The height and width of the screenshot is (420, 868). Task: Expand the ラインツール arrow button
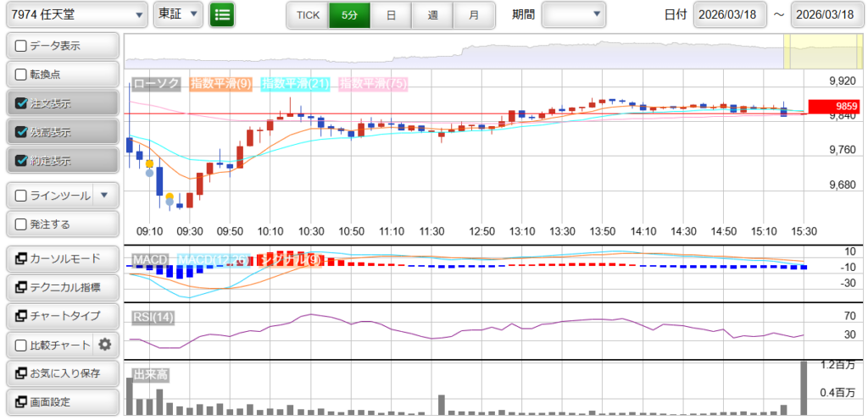tap(104, 196)
